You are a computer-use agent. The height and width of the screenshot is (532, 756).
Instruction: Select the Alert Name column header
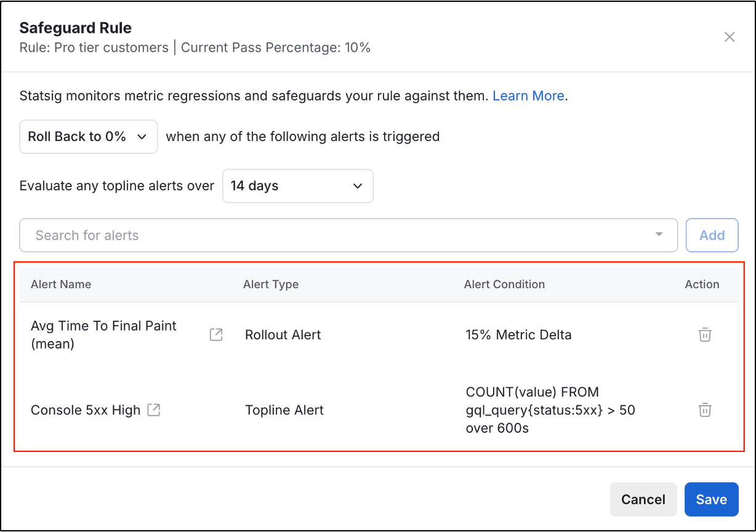[61, 284]
